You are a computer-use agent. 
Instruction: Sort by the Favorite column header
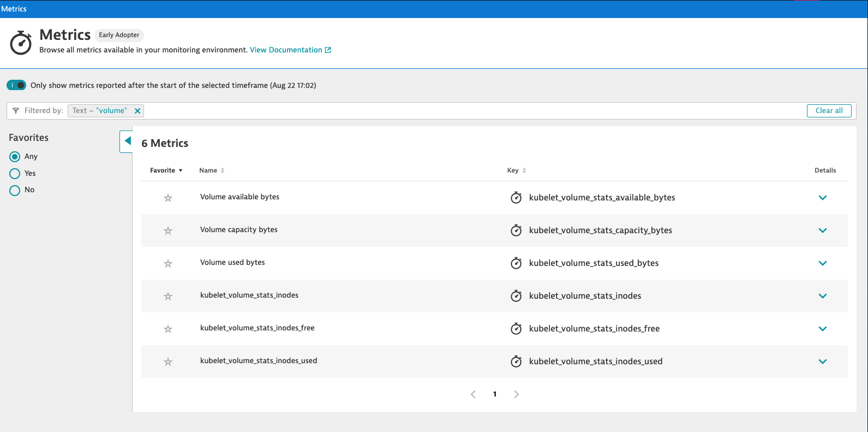[166, 170]
